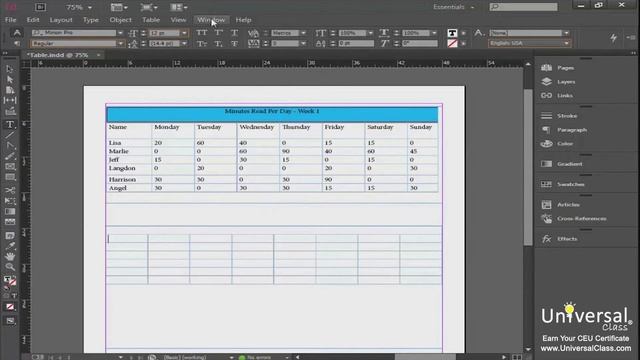The height and width of the screenshot is (360, 640).
Task: Open the Essentials workspace switcher
Action: pos(453,7)
